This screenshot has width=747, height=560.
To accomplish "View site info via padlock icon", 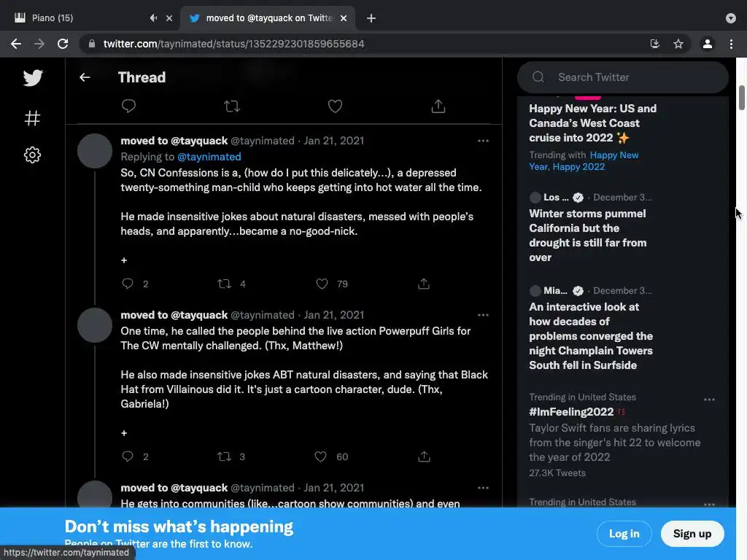I will point(91,44).
